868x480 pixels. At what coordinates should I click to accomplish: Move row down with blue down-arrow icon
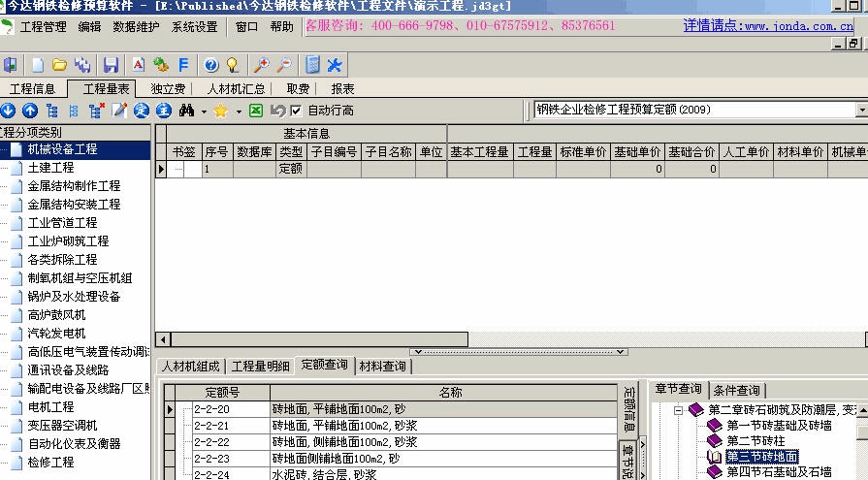pos(8,111)
